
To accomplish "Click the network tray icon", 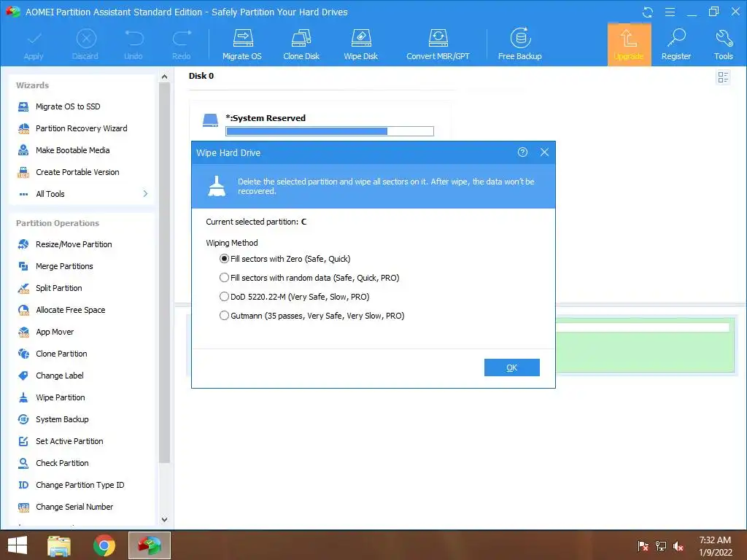I will 661,546.
